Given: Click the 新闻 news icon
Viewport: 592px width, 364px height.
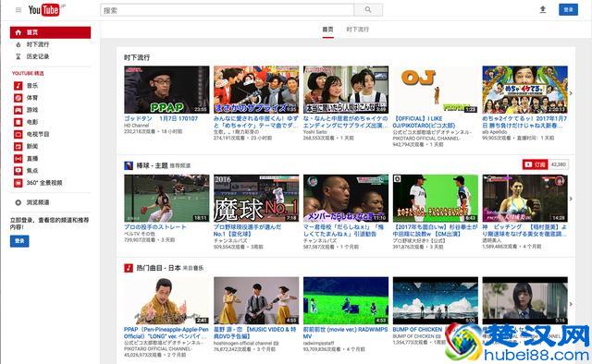Looking at the screenshot, I should click(18, 146).
